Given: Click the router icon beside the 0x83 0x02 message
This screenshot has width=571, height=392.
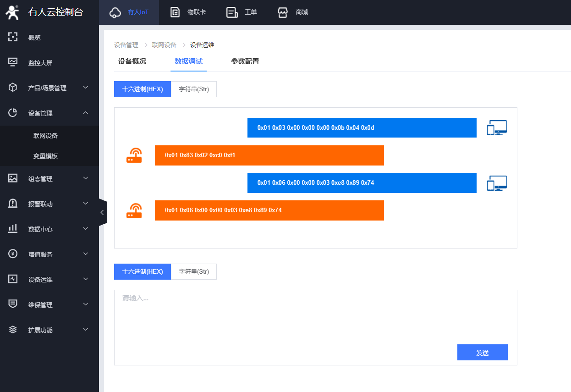Looking at the screenshot, I should 134,155.
